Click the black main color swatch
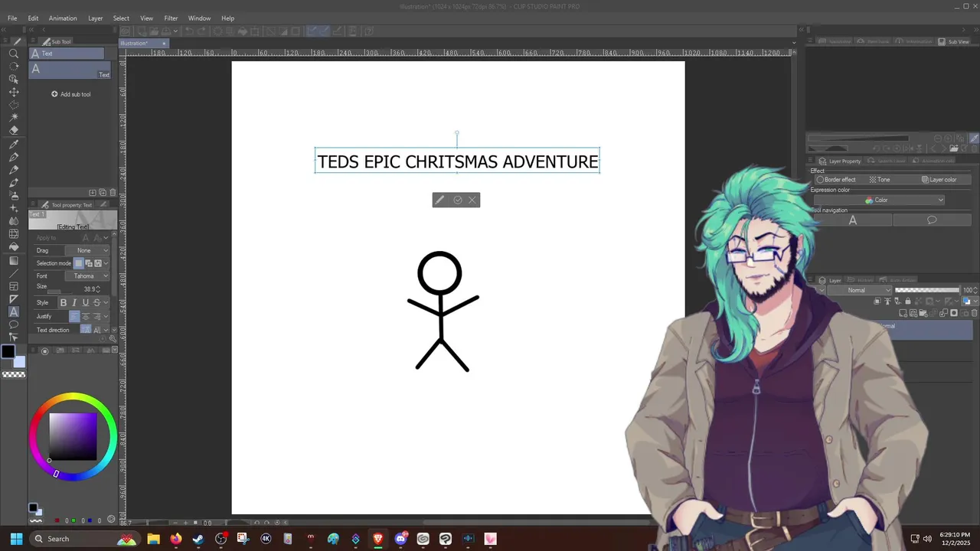The height and width of the screenshot is (551, 980). [8, 351]
